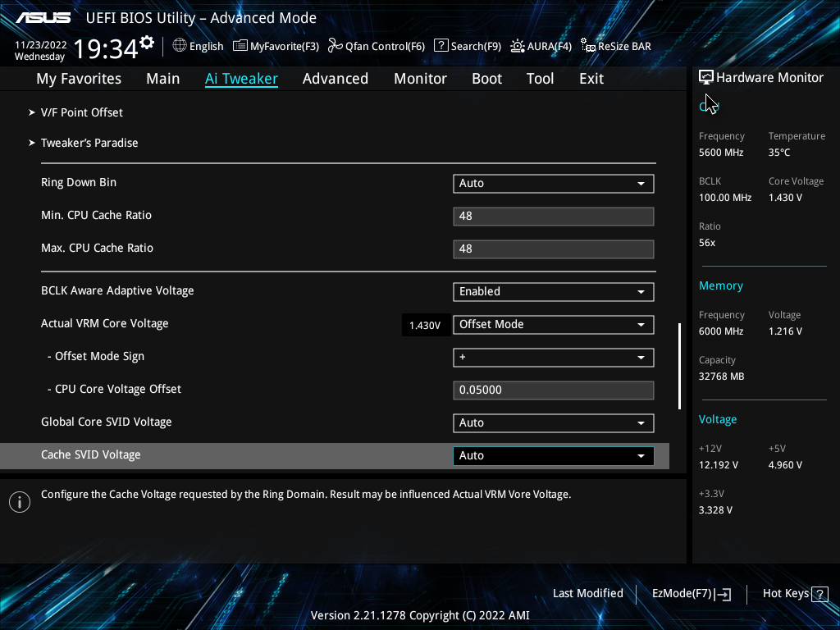Viewport: 840px width, 630px height.
Task: Open the Advanced tab
Action: pyautogui.click(x=336, y=79)
